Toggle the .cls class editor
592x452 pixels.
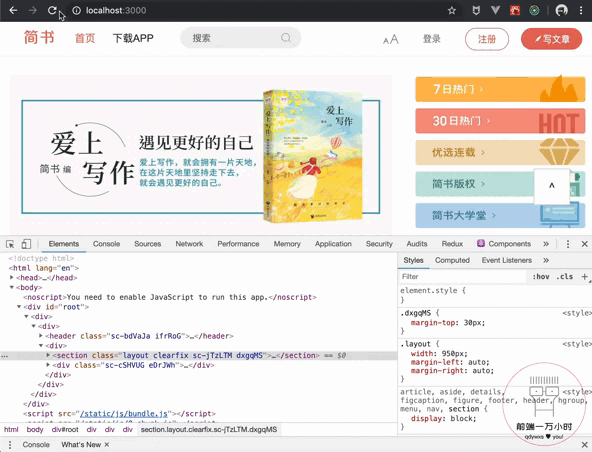(x=564, y=276)
